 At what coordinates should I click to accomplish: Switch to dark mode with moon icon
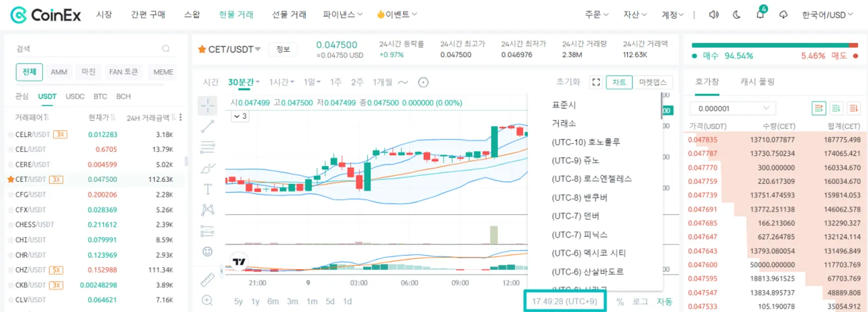click(x=737, y=15)
